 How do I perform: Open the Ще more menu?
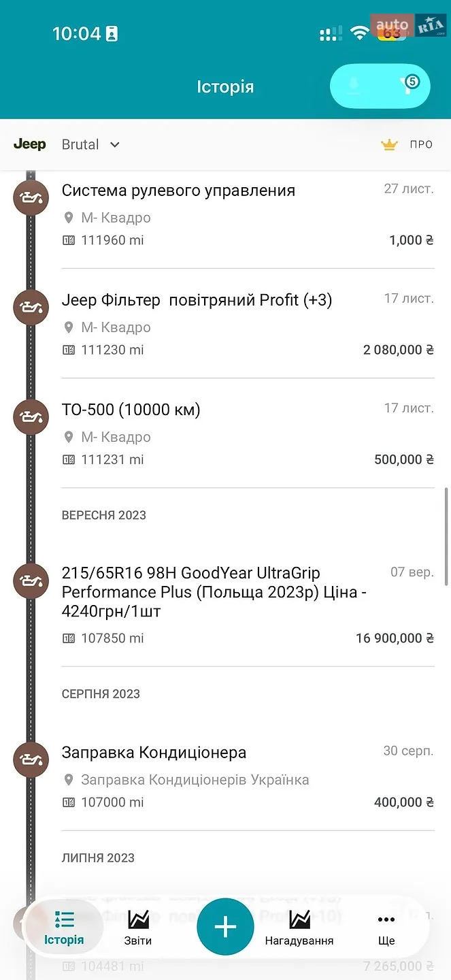tap(386, 928)
